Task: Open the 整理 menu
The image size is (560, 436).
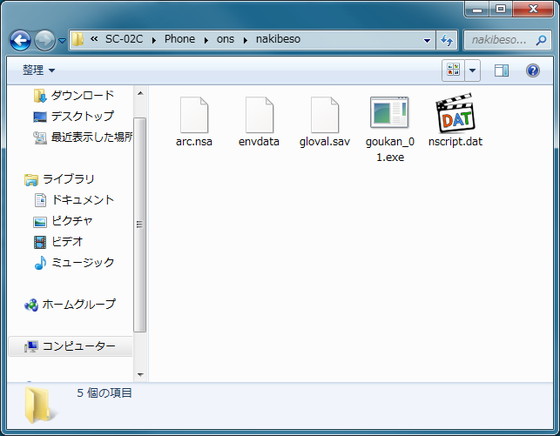Action: click(x=39, y=70)
